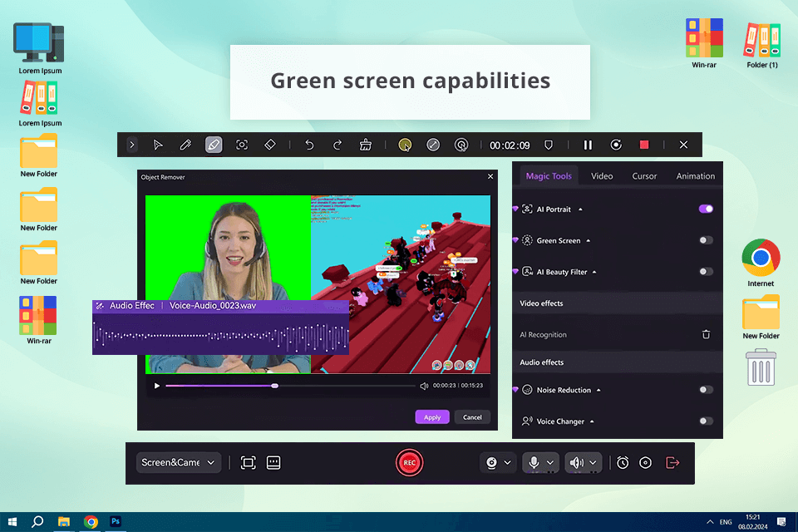Screen dimensions: 798x532
Task: Click the monitor icon beside the capture area icon
Action: coord(273,463)
